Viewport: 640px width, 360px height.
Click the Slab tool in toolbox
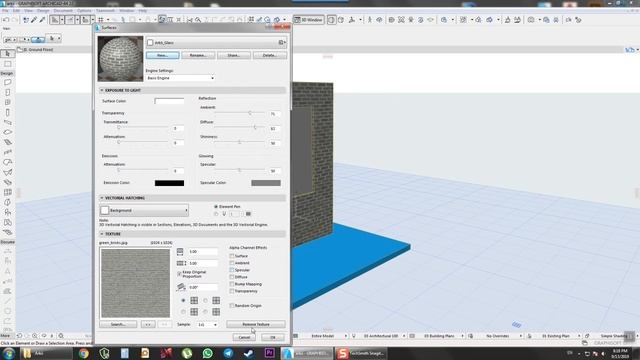coord(7,132)
